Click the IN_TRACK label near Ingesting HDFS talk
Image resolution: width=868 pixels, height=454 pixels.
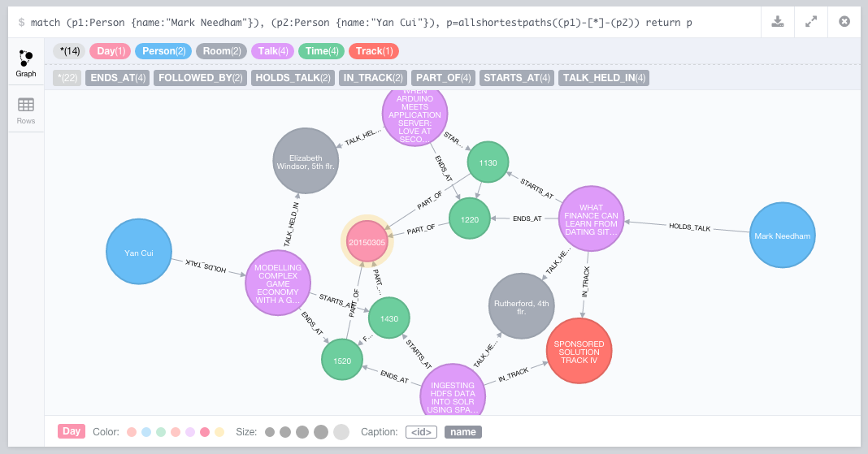[513, 375]
